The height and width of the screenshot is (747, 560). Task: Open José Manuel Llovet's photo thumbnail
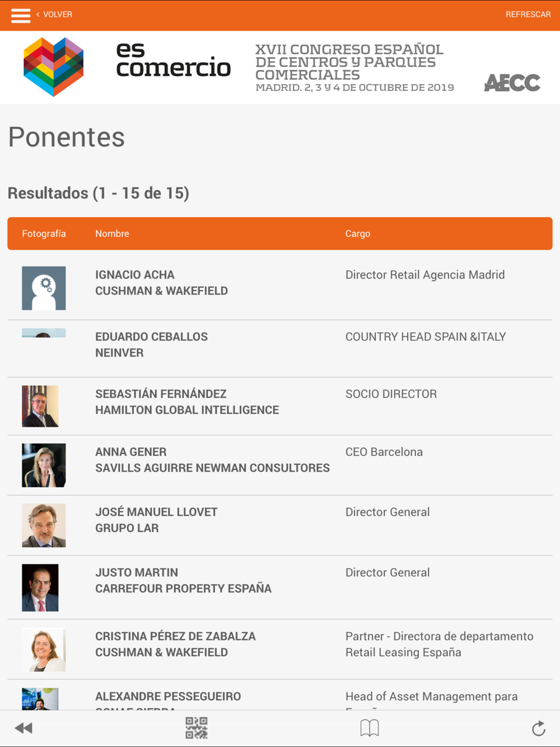44,525
